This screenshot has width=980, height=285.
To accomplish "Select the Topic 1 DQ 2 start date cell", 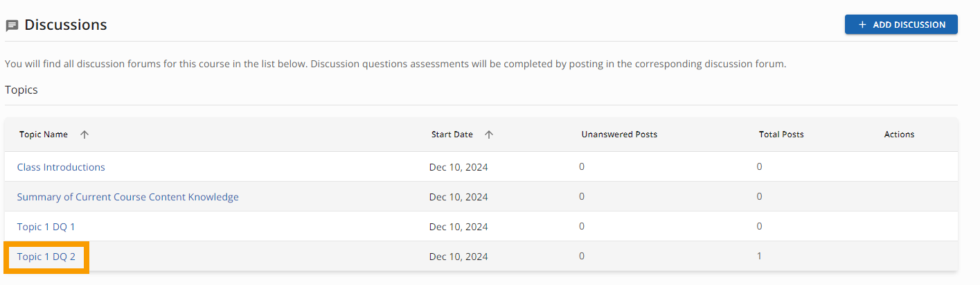I will [458, 257].
